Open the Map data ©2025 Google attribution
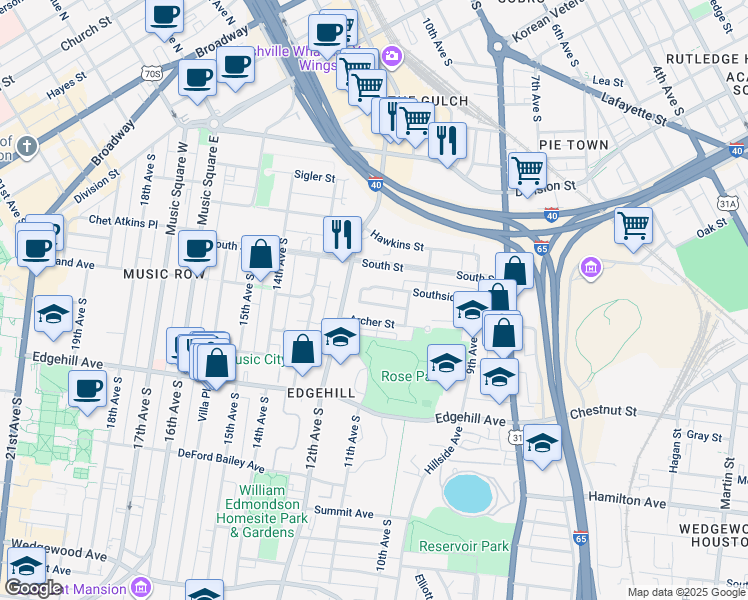This screenshot has width=748, height=600. pyautogui.click(x=686, y=592)
